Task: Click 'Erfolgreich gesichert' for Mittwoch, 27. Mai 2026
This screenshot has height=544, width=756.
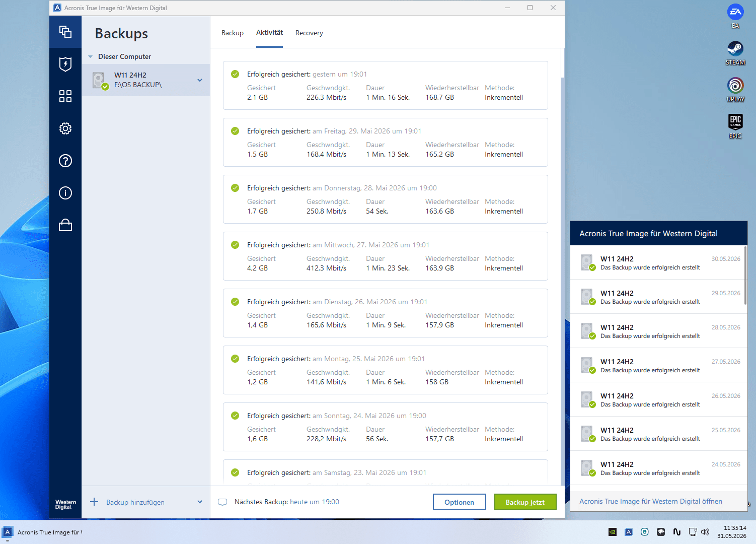Action: [278, 245]
